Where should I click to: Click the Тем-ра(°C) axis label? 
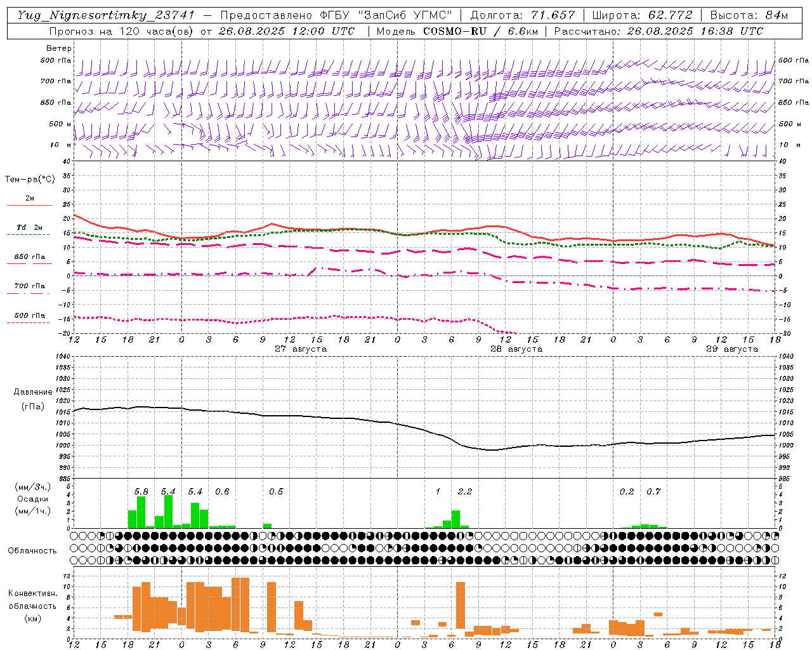pyautogui.click(x=30, y=180)
